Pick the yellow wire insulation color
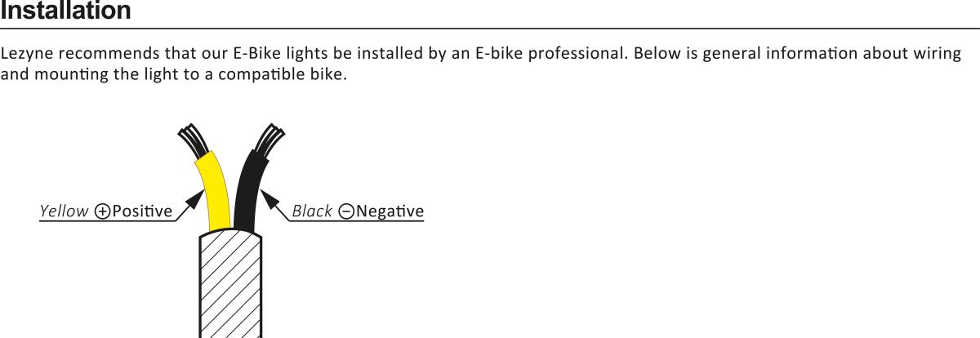Viewport: 980px width, 338px height. pyautogui.click(x=213, y=191)
